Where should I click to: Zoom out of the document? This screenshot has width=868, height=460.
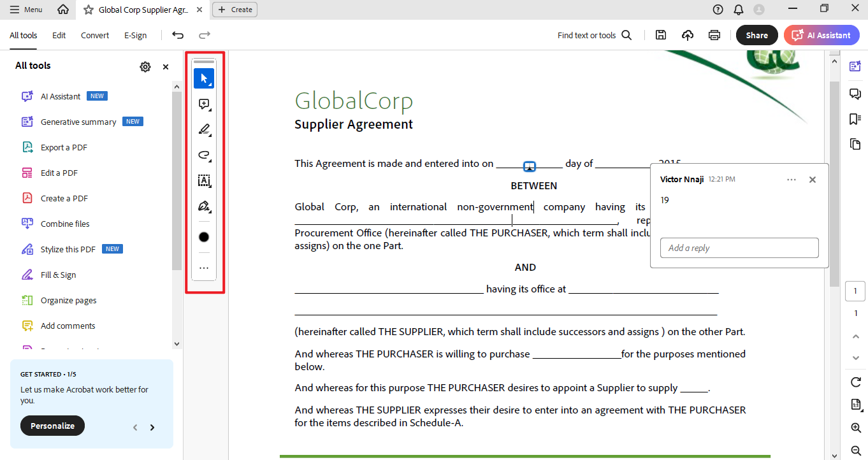(x=855, y=450)
